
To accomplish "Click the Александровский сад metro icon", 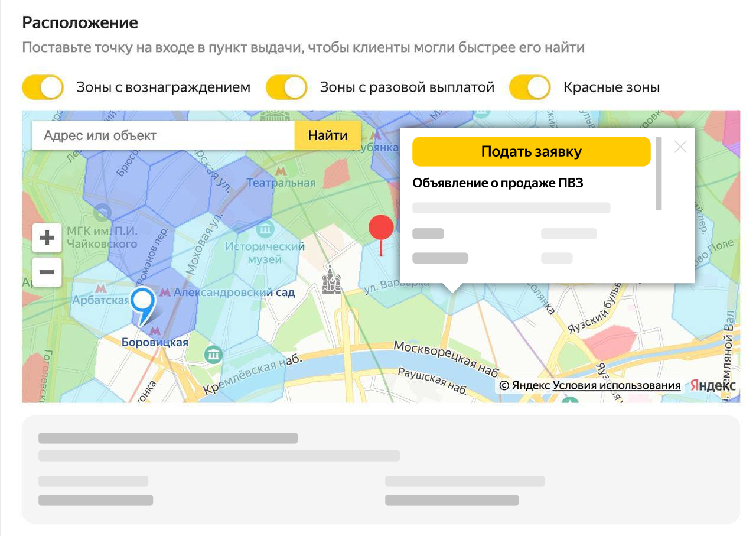I will 165,292.
